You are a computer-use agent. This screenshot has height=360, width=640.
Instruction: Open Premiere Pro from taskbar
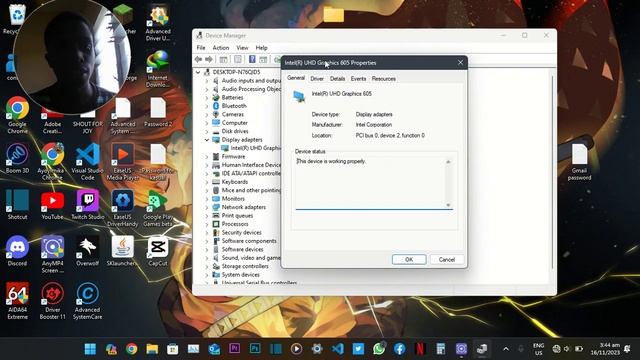click(x=235, y=349)
